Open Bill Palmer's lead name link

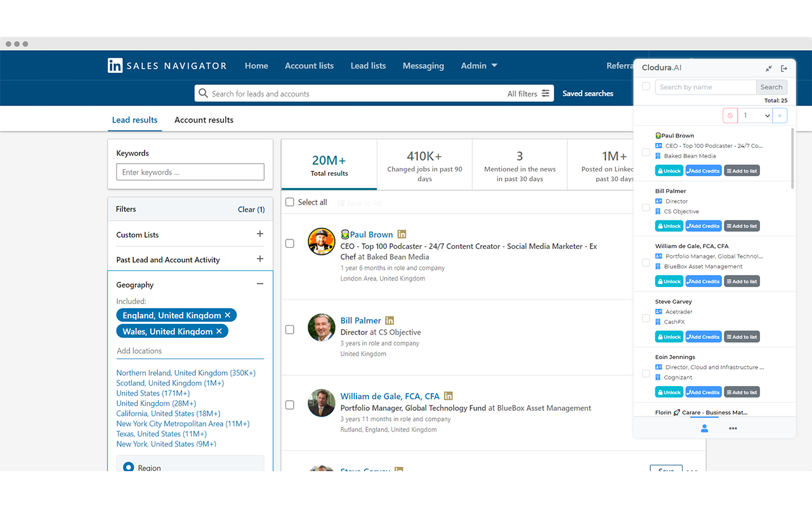(x=361, y=321)
